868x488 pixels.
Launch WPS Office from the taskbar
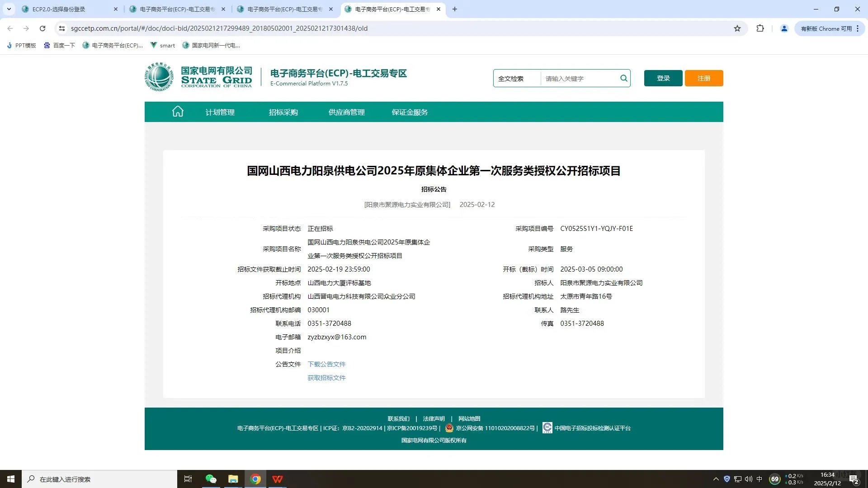[x=277, y=479]
